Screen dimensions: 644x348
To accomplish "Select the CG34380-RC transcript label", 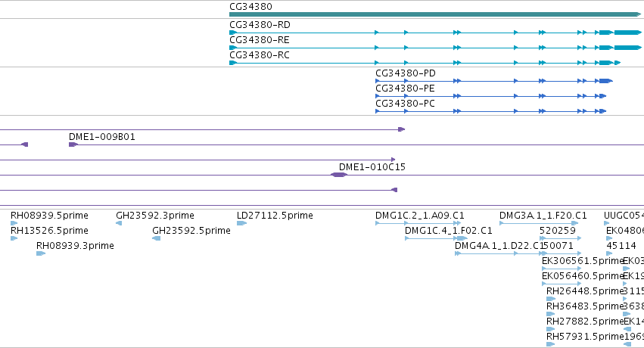I will click(x=260, y=55).
